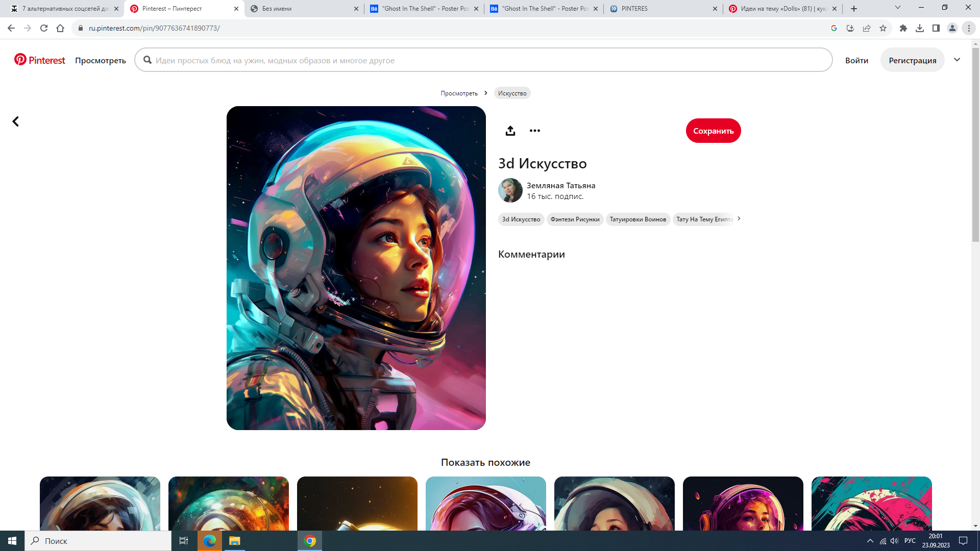The width and height of the screenshot is (980, 551).
Task: Click the share page icon in address bar
Action: [x=867, y=28]
